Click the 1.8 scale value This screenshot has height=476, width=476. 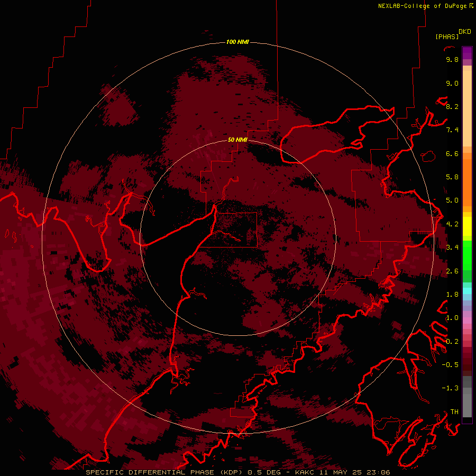tap(452, 295)
